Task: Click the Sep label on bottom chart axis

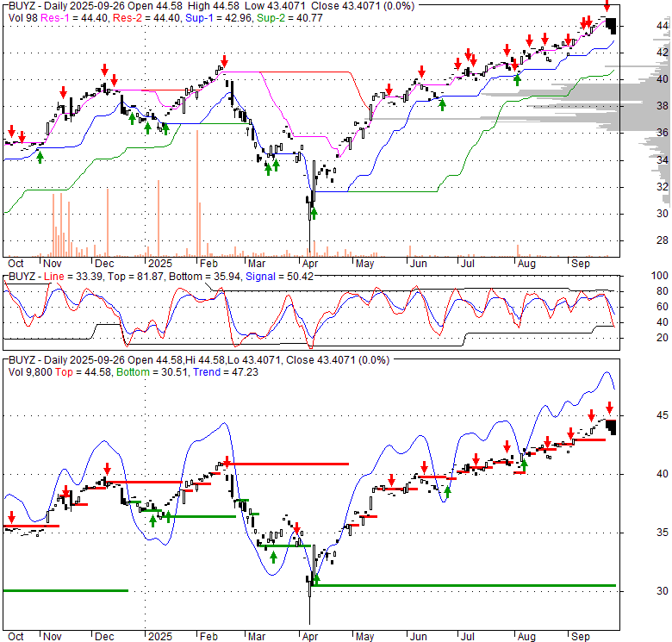Action: click(581, 637)
